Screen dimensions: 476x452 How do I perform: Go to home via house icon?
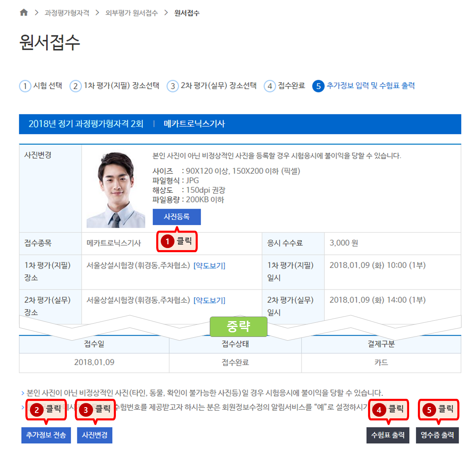[24, 12]
